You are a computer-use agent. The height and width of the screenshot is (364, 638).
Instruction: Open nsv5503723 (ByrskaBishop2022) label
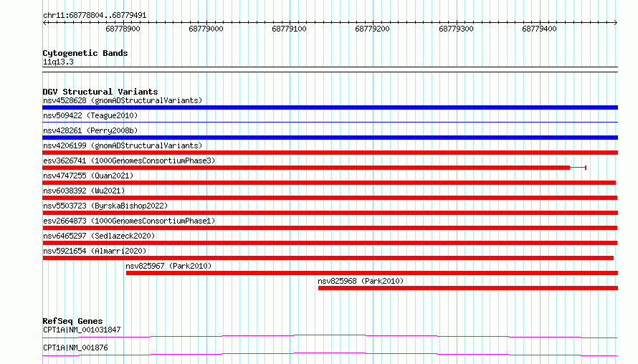tap(105, 206)
